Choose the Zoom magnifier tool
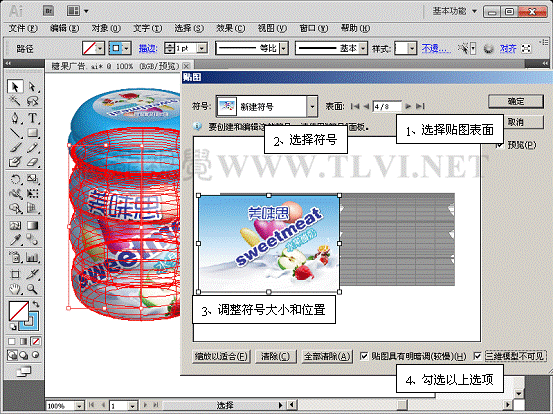The height and width of the screenshot is (414, 553). coord(32,289)
